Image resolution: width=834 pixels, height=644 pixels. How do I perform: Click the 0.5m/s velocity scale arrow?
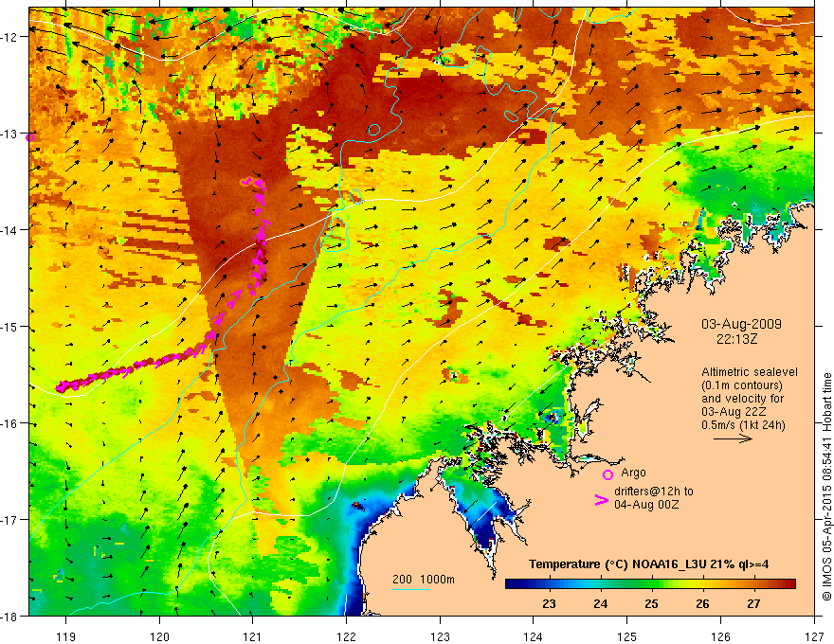733,438
